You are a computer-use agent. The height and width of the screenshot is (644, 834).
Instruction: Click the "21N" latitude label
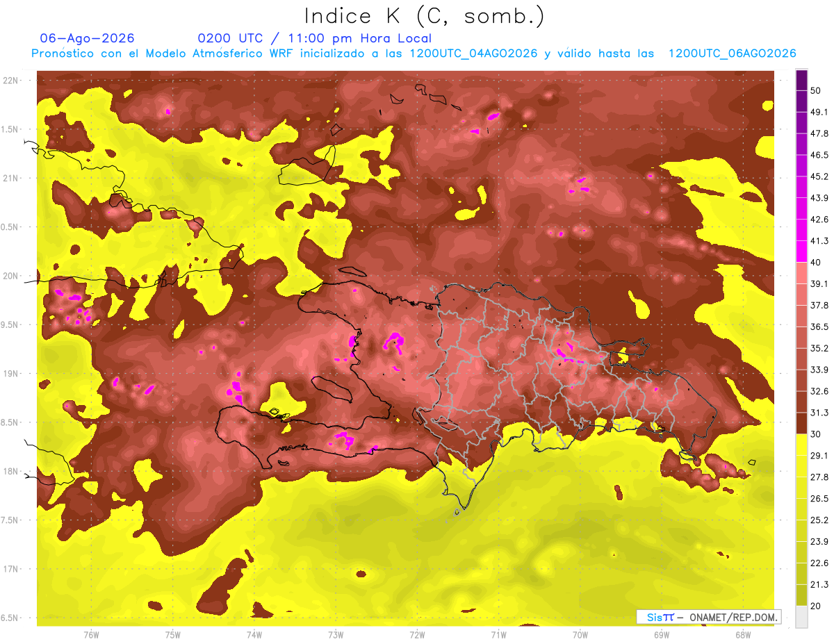(x=10, y=178)
